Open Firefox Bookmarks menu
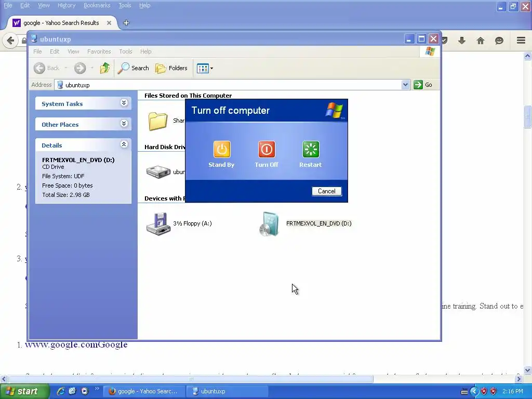532x399 pixels. click(x=97, y=5)
